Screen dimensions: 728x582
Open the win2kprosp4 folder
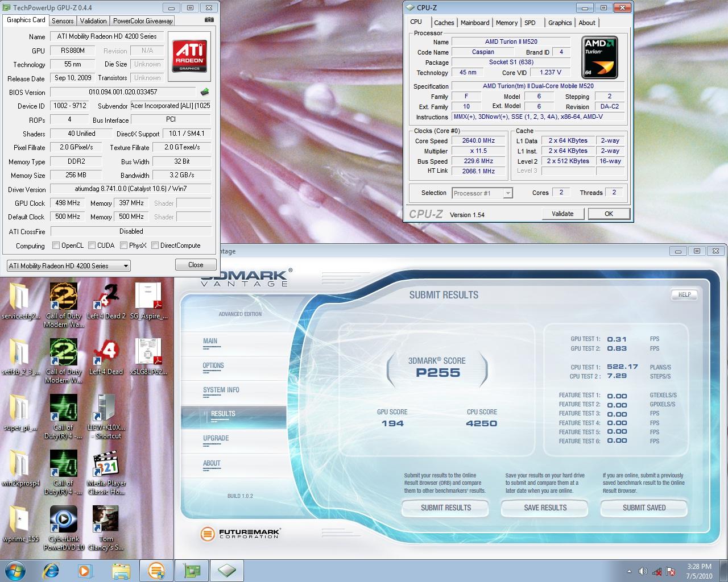point(20,468)
